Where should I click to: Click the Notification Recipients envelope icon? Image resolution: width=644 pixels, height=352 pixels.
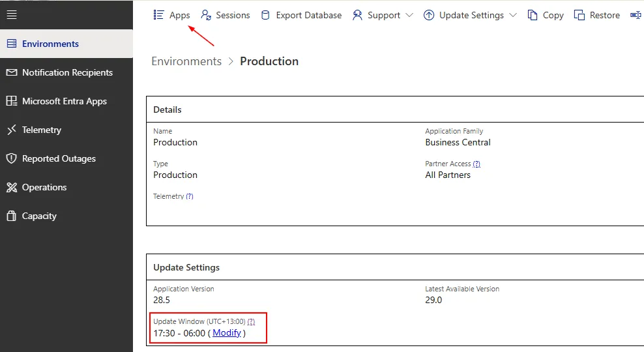tap(12, 72)
